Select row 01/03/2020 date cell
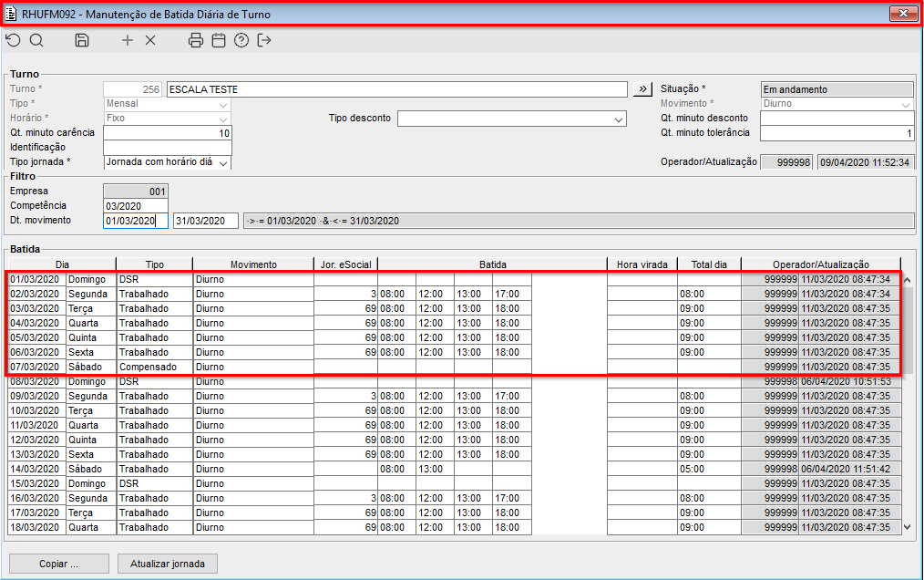 pyautogui.click(x=37, y=279)
